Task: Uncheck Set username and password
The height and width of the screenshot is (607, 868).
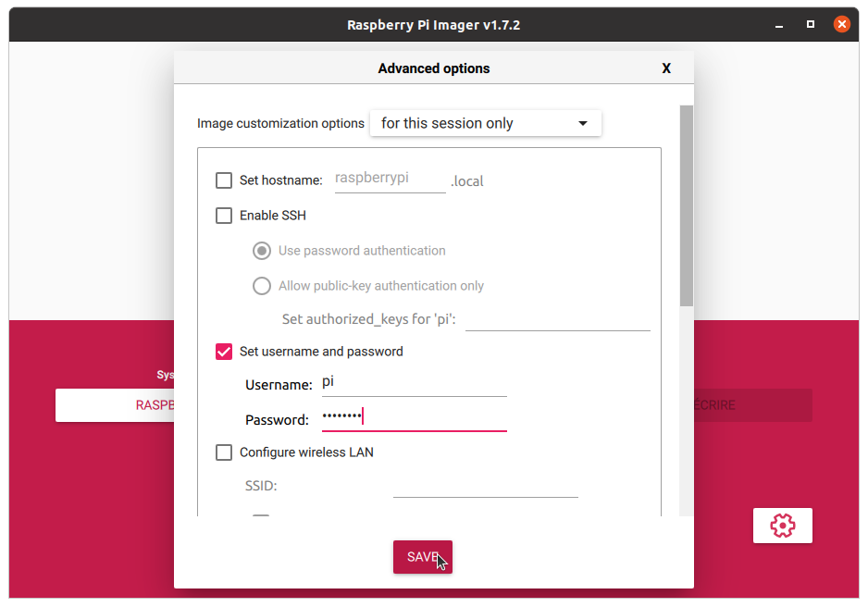Action: 224,352
